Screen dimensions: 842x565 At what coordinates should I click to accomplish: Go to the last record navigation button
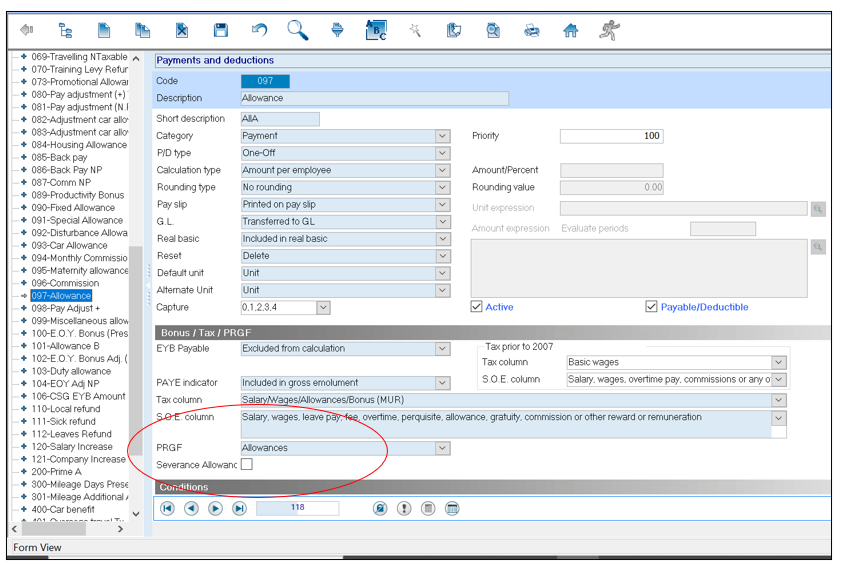(239, 508)
